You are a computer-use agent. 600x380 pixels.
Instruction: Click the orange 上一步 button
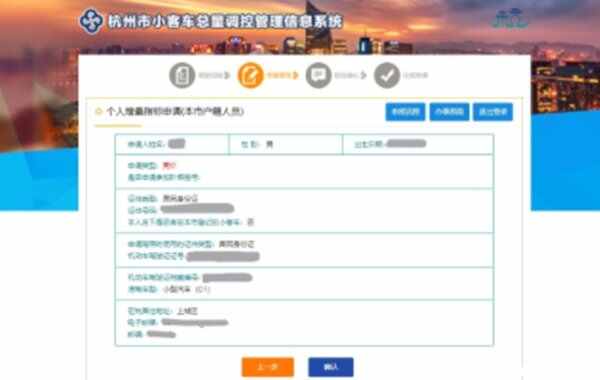268,367
